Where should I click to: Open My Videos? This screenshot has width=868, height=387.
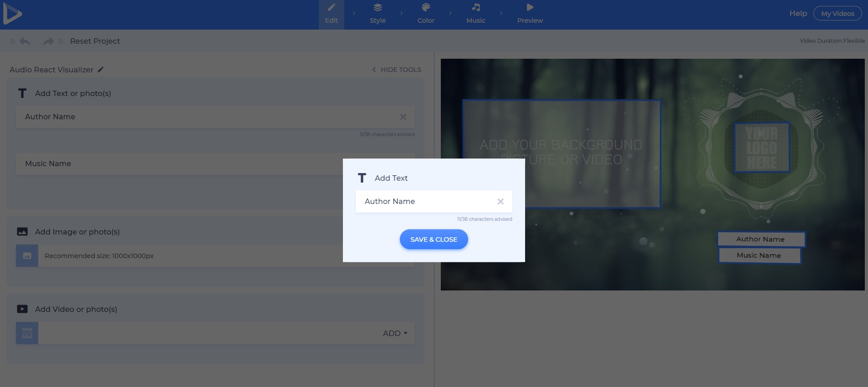pos(837,14)
